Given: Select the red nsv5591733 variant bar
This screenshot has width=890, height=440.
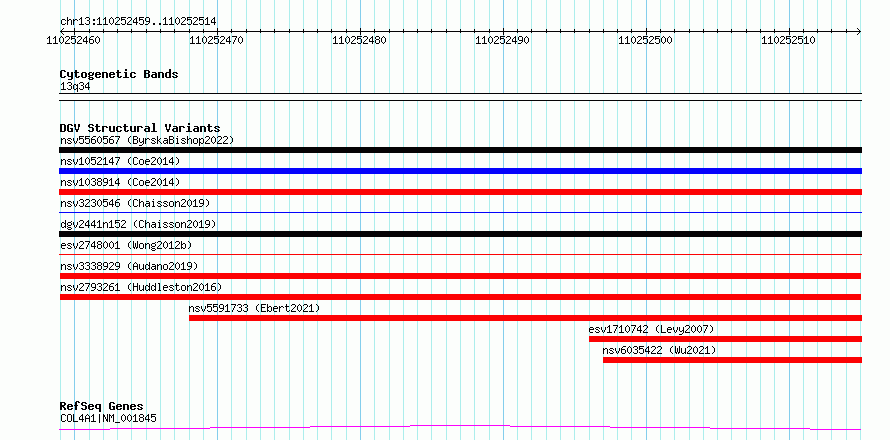Looking at the screenshot, I should (x=525, y=318).
